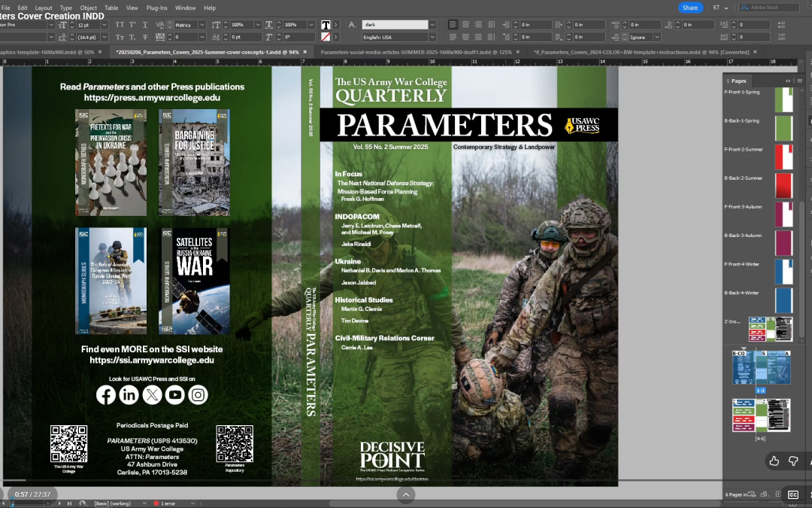This screenshot has height=508, width=812.
Task: Click the All Caps formatting icon
Action: point(120,25)
